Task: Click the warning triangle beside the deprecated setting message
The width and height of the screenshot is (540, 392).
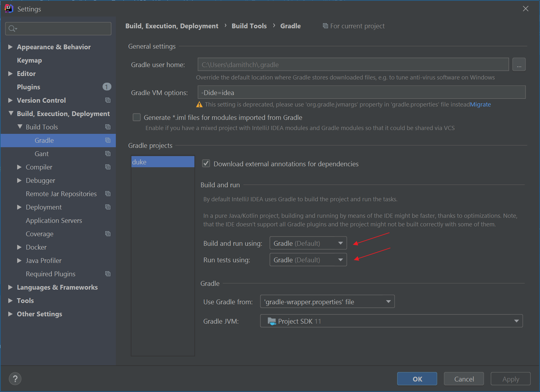Action: (199, 104)
